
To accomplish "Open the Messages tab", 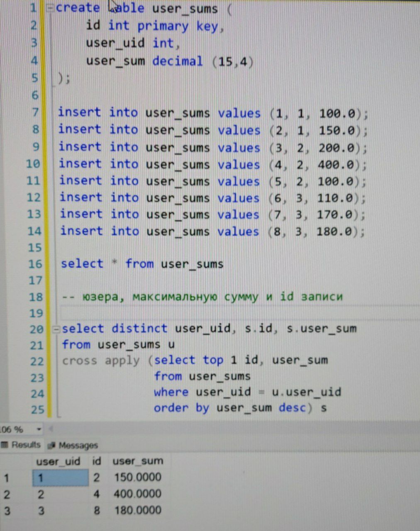I will [73, 446].
